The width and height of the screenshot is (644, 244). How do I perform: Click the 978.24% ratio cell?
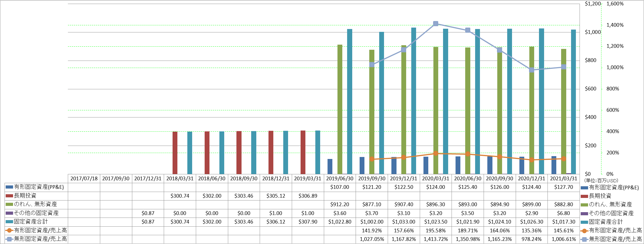click(532, 239)
